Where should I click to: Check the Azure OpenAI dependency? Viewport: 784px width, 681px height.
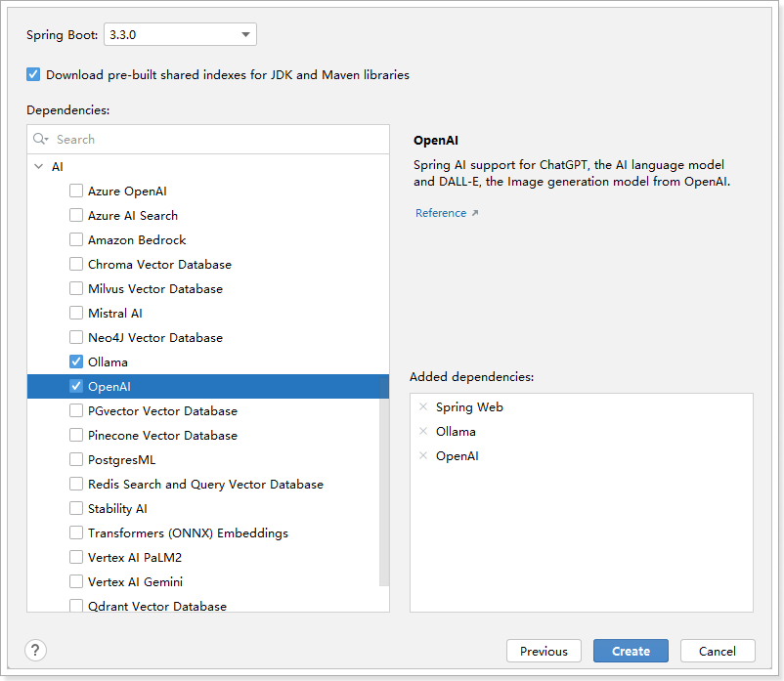click(76, 191)
